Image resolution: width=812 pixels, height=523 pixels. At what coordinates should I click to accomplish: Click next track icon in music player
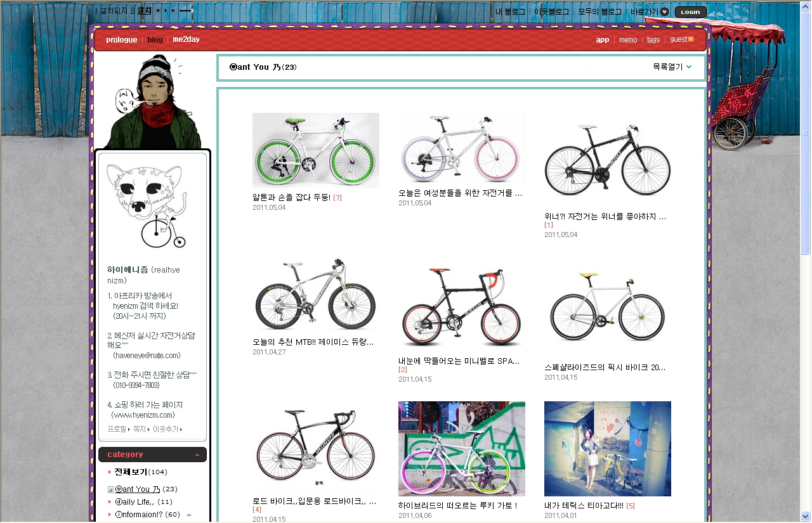point(173,11)
